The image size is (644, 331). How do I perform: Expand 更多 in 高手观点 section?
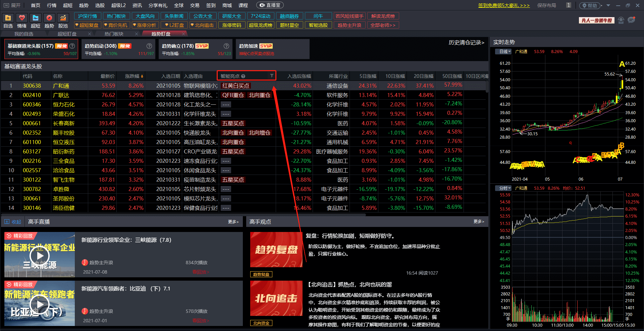pyautogui.click(x=479, y=222)
